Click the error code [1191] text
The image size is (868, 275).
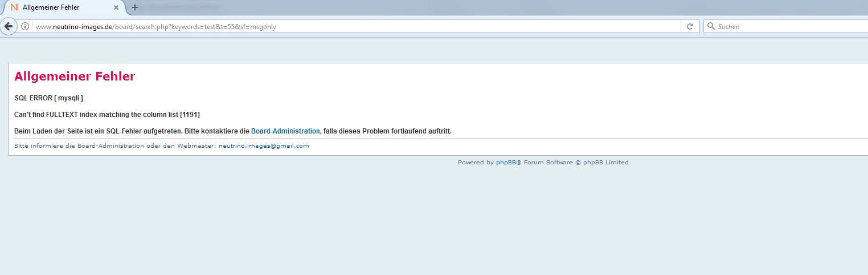pos(190,115)
